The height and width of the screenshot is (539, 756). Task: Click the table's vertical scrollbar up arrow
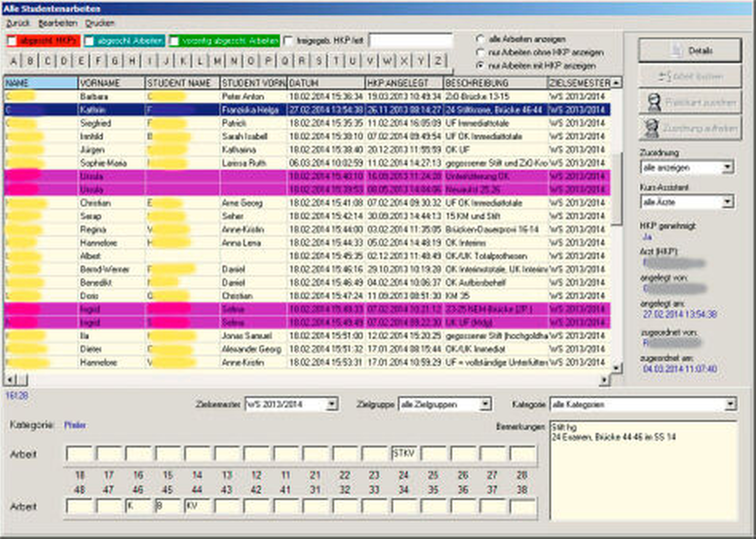click(616, 83)
